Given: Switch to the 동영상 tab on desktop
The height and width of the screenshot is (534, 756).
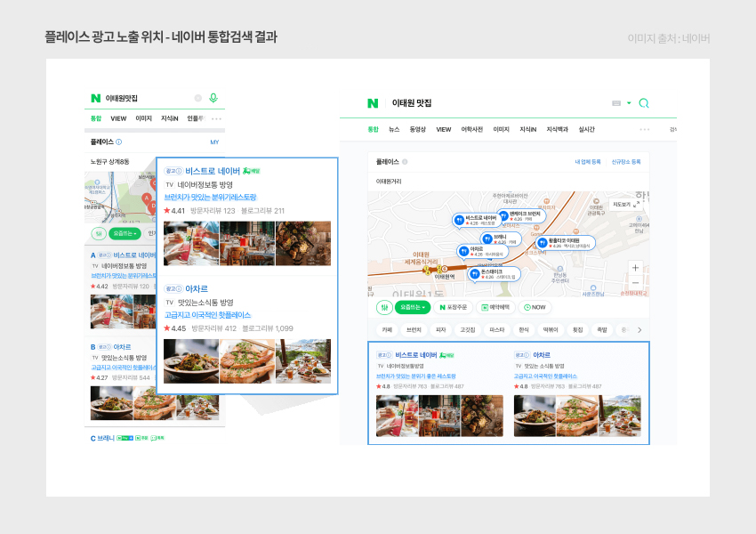Looking at the screenshot, I should tap(417, 129).
